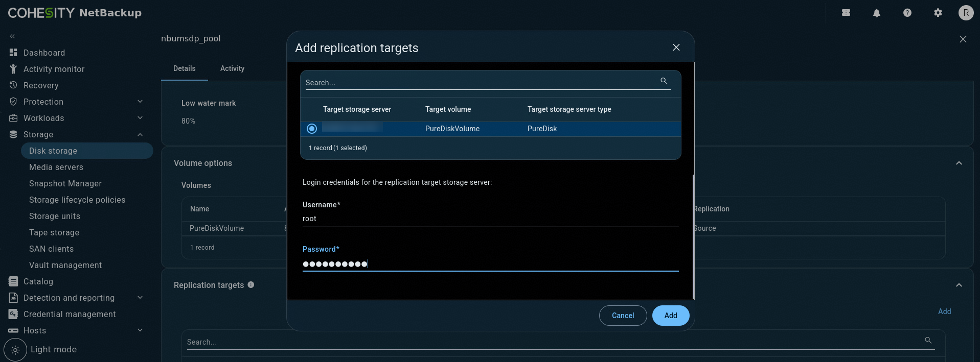Click the Target storage server column header
The image size is (980, 362).
click(x=357, y=109)
